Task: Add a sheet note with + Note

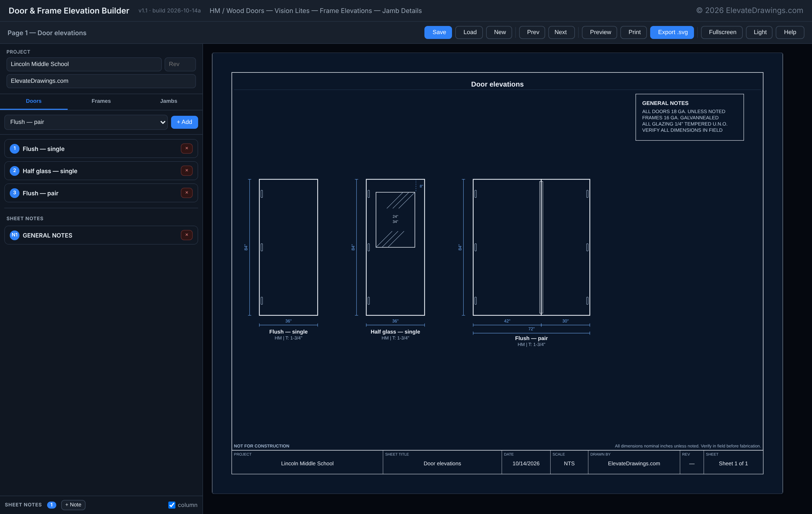Action: pos(73,505)
